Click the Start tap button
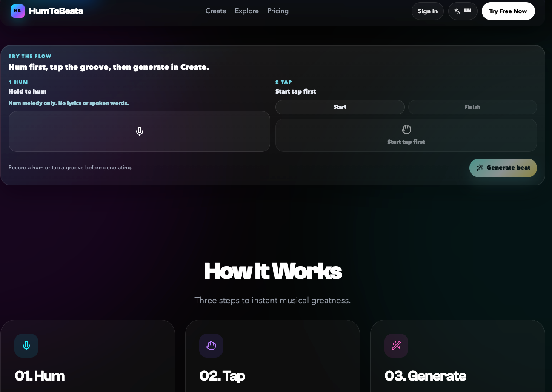Viewport: 552px width, 392px height. click(x=340, y=107)
